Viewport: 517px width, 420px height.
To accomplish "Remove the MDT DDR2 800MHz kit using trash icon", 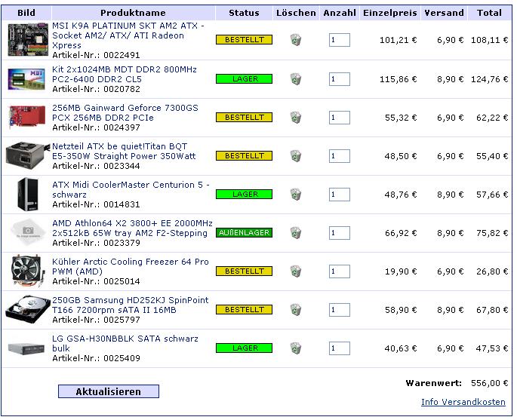I will coord(296,79).
